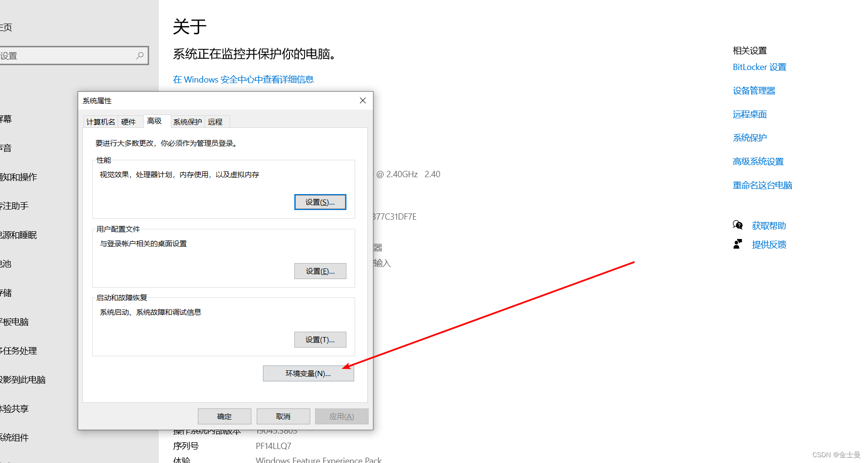Click Windows Feature Experience Pack text
The height and width of the screenshot is (463, 868).
click(318, 460)
